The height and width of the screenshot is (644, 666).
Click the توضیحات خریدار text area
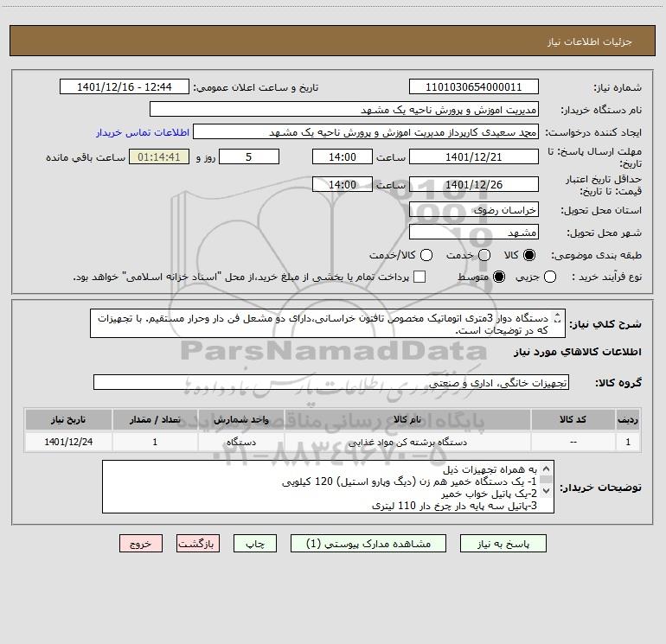click(x=328, y=487)
